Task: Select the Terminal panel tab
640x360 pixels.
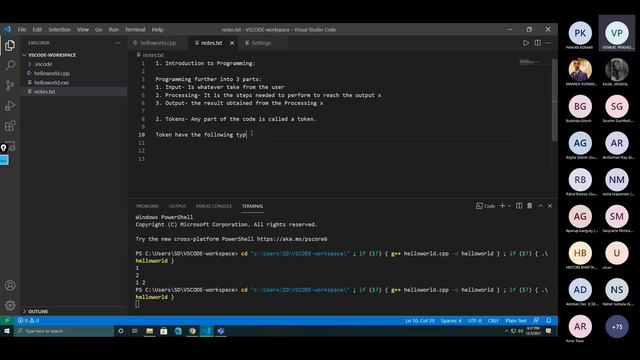Action: (x=252, y=206)
